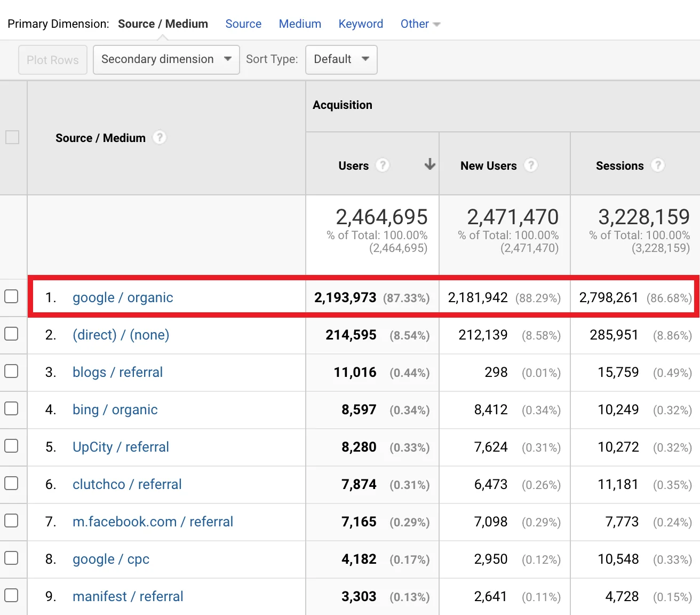Click the Sessions column help icon
Viewport: 700px width, 615px height.
(x=658, y=165)
